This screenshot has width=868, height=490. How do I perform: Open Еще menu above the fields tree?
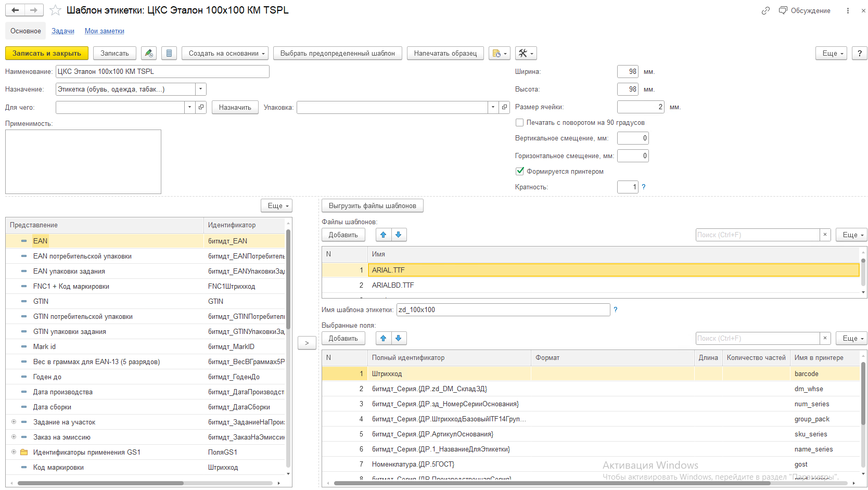click(x=276, y=205)
